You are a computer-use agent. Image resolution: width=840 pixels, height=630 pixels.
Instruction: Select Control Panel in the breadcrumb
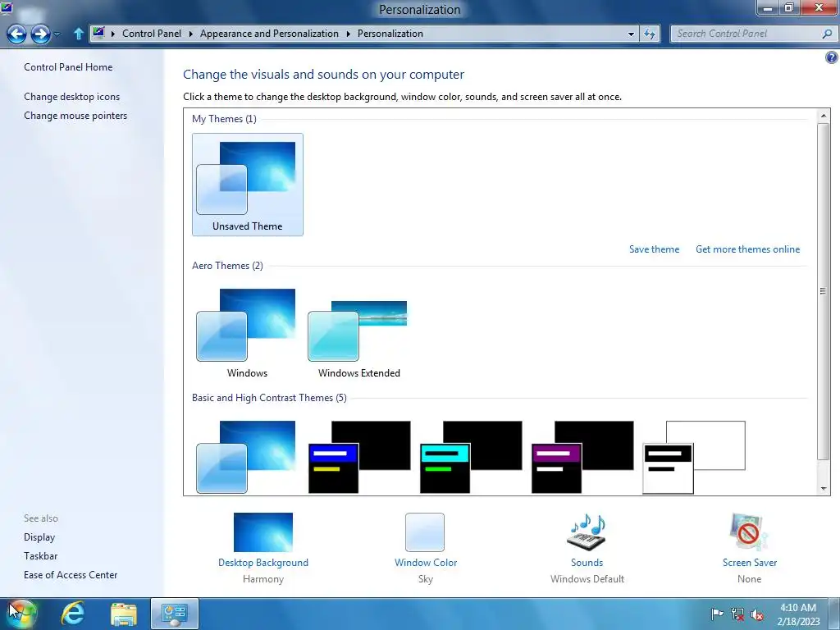coord(152,33)
